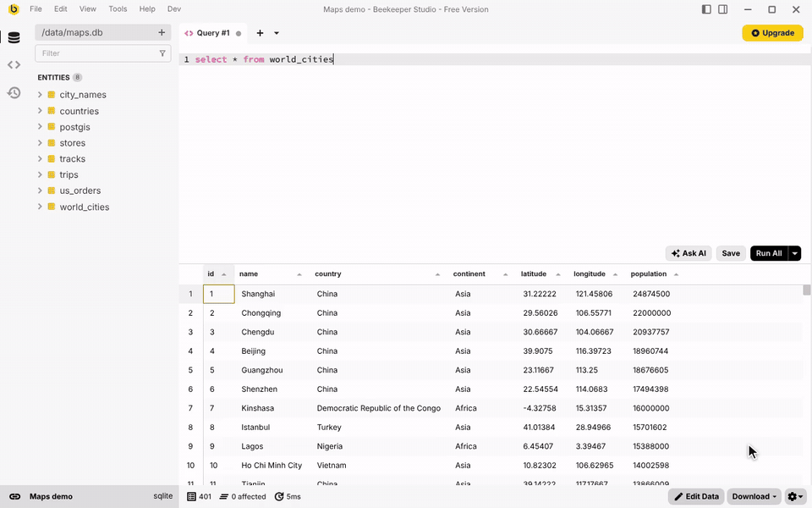Open the Download dropdown
This screenshot has width=812, height=508.
(x=754, y=497)
